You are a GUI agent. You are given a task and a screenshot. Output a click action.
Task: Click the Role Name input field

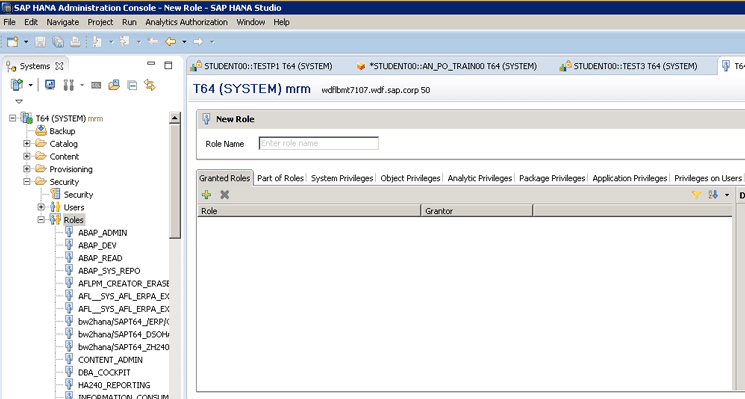319,143
